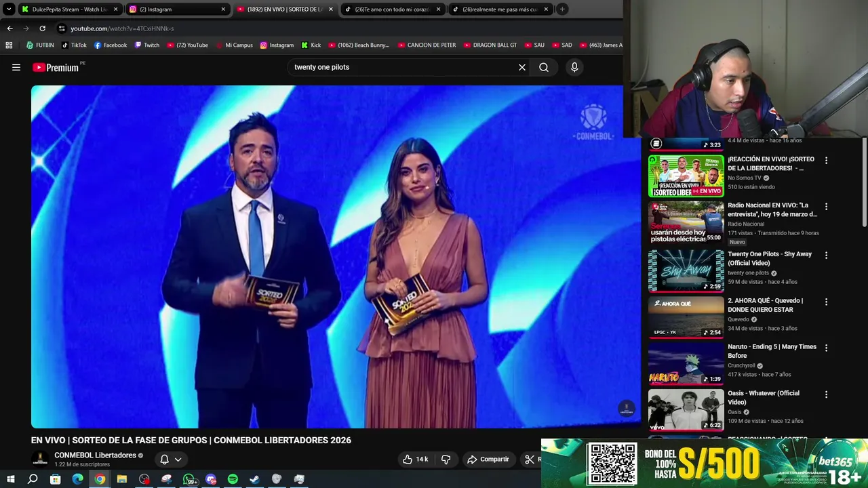The height and width of the screenshot is (488, 868).
Task: Click title Twenty One Pilots - Shy Away
Action: click(x=770, y=258)
